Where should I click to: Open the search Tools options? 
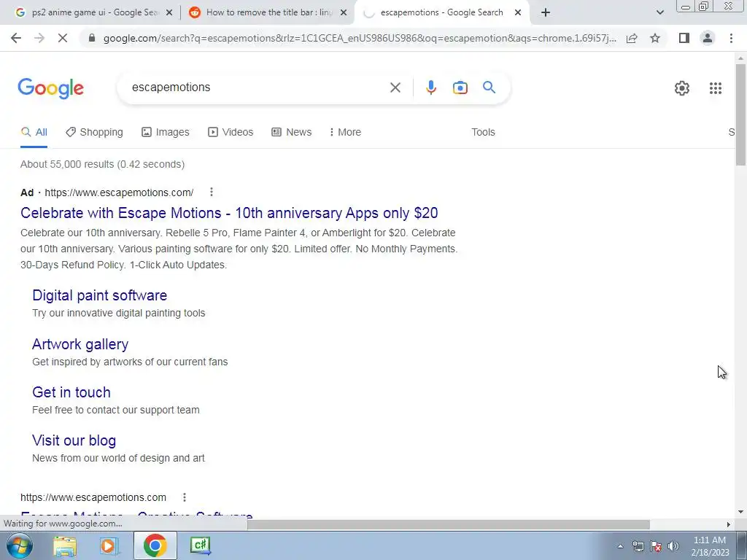pos(483,132)
